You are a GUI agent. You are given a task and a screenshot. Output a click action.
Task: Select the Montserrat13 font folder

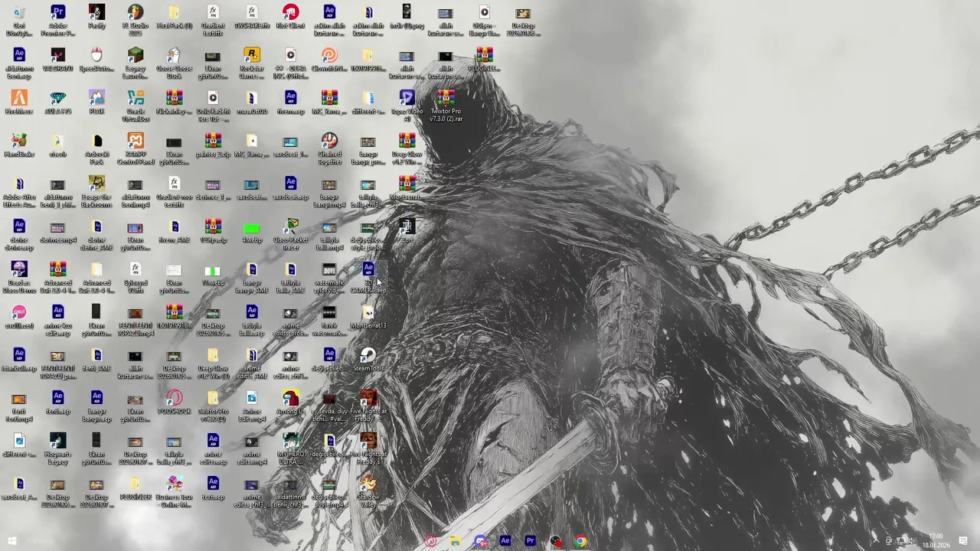(x=368, y=317)
